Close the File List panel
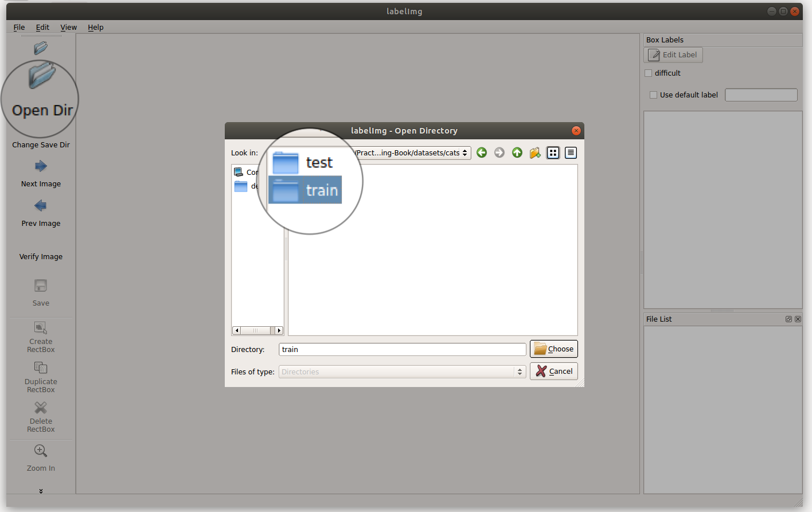 798,319
